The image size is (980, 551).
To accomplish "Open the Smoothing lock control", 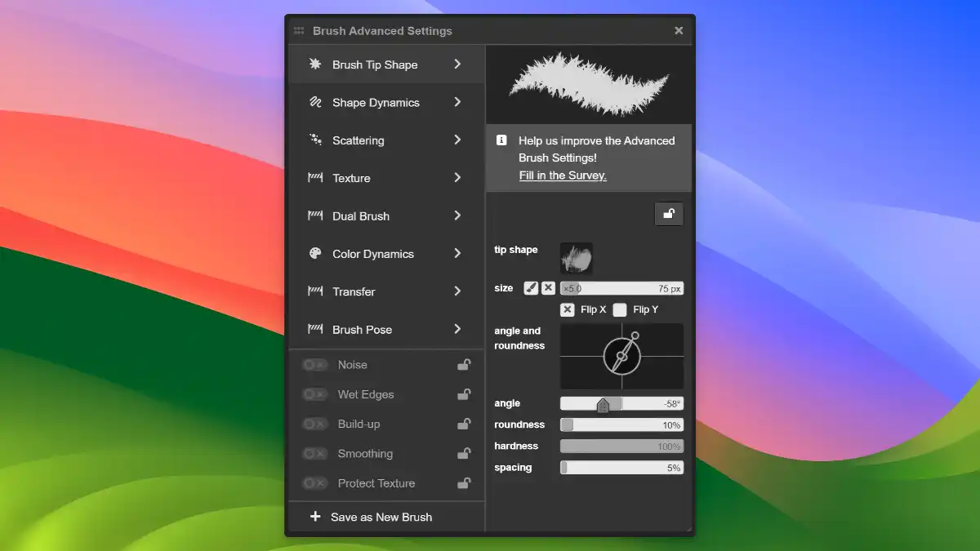I will click(464, 453).
